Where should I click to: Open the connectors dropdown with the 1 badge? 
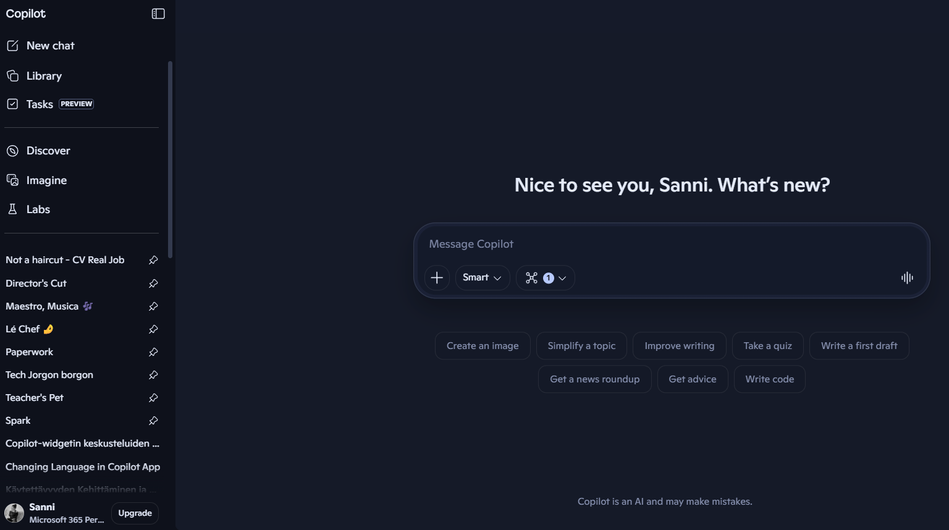click(545, 278)
